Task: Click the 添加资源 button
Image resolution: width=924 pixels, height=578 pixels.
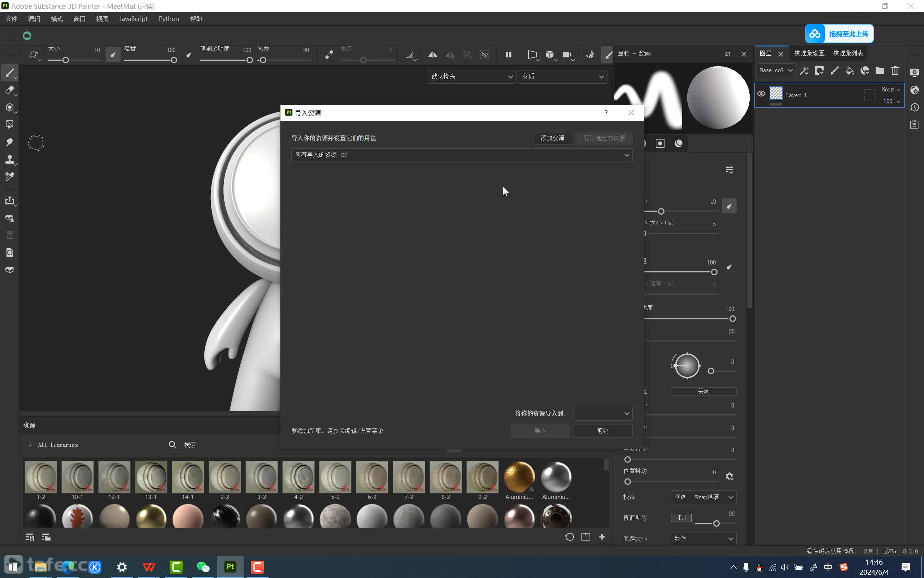Action: pos(552,138)
